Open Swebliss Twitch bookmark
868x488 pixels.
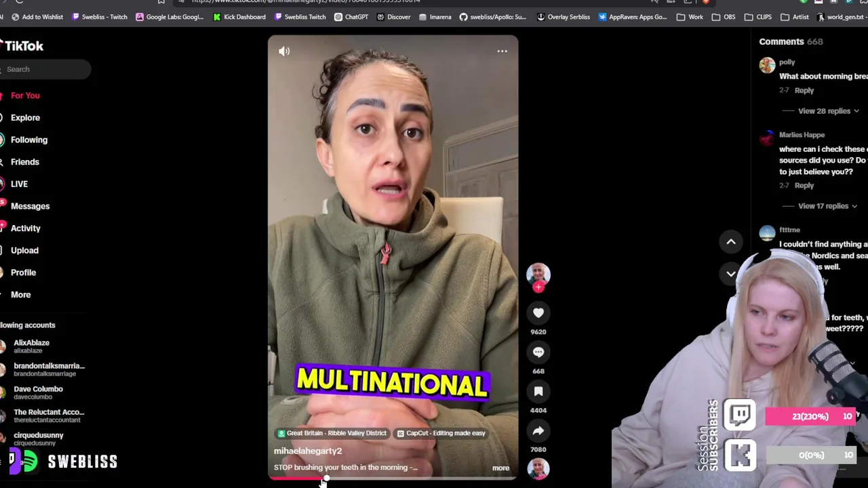300,17
